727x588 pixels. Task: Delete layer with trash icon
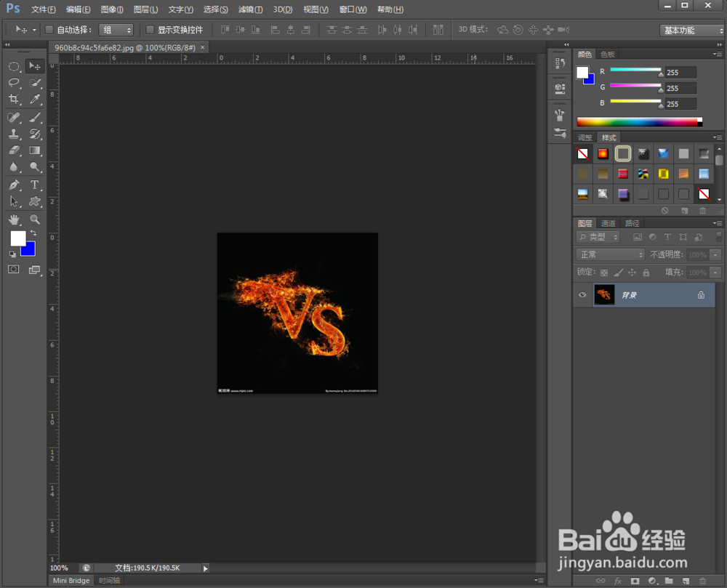click(702, 581)
